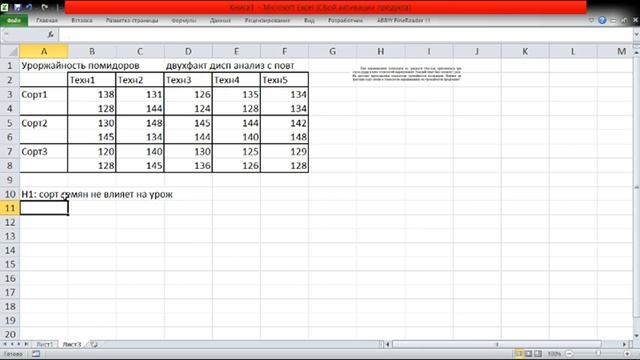The height and width of the screenshot is (360, 640).
Task: Click the horizontal scrollbar thumb
Action: tap(497, 344)
